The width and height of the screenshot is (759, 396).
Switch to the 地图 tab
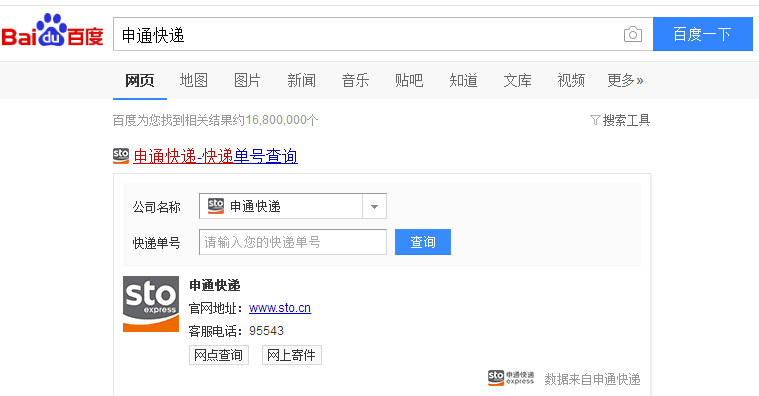coord(194,80)
